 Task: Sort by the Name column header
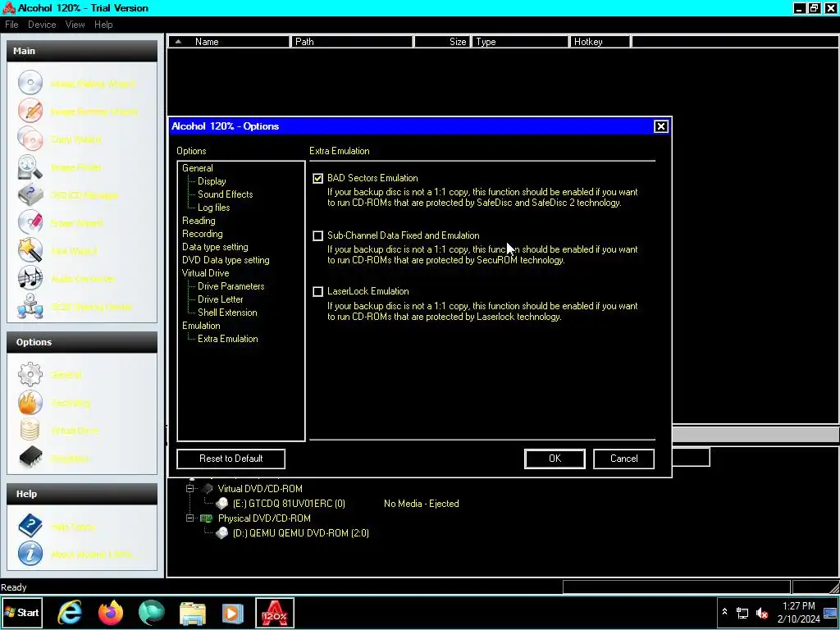coord(230,42)
